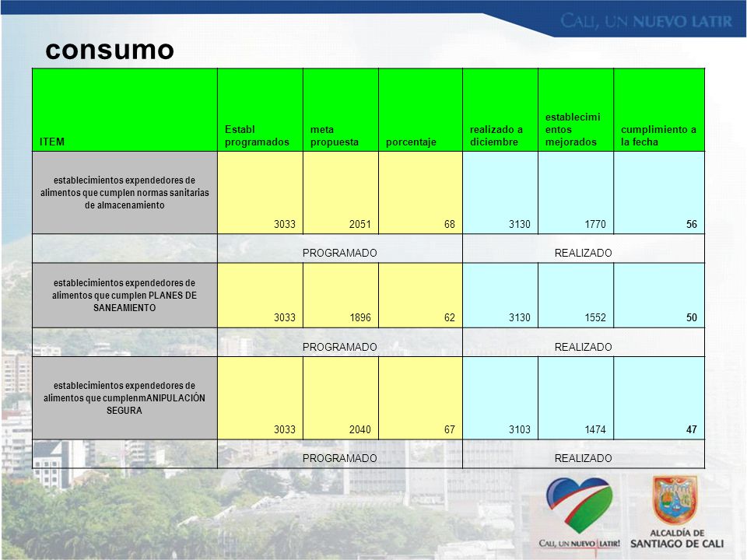Click REALIZADO under the normas sanitarias row
Screen dimensions: 747x560
(x=583, y=253)
